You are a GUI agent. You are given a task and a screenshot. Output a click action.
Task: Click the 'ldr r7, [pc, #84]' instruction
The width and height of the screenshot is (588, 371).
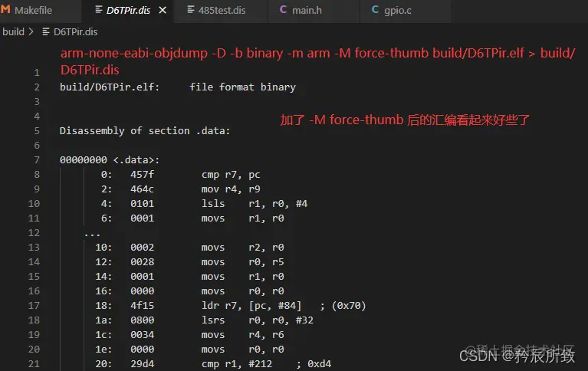pyautogui.click(x=251, y=305)
